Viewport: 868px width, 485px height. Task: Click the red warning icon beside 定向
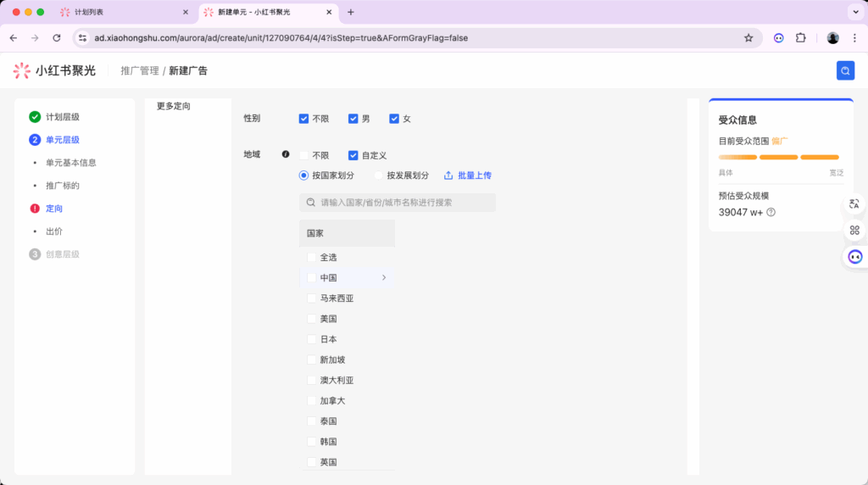point(34,209)
